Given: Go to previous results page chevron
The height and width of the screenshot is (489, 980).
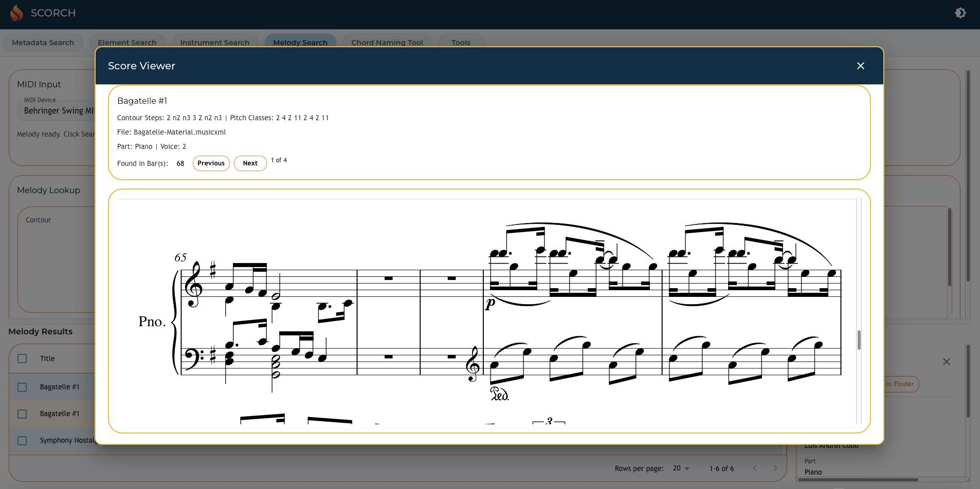Looking at the screenshot, I should click(x=754, y=468).
